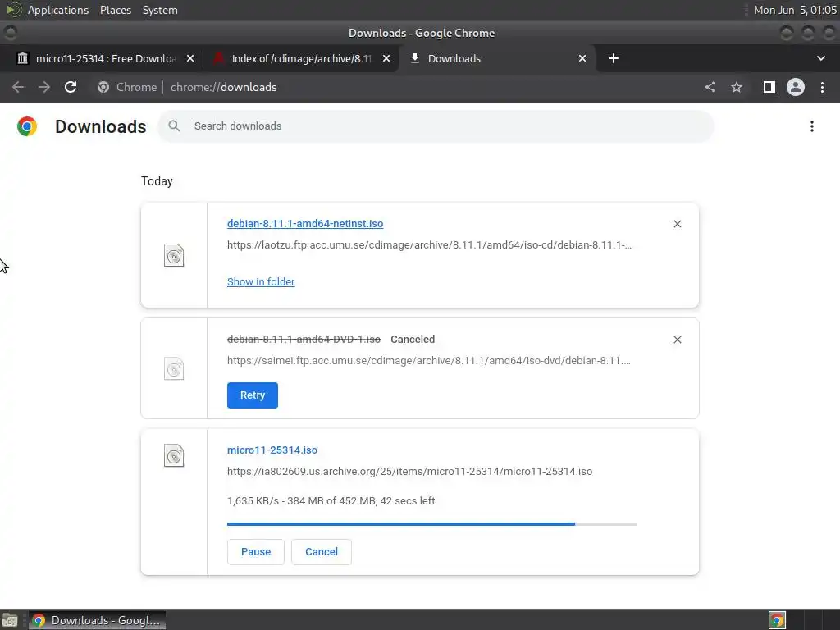Open the micro11-25314.iso link

(x=272, y=450)
